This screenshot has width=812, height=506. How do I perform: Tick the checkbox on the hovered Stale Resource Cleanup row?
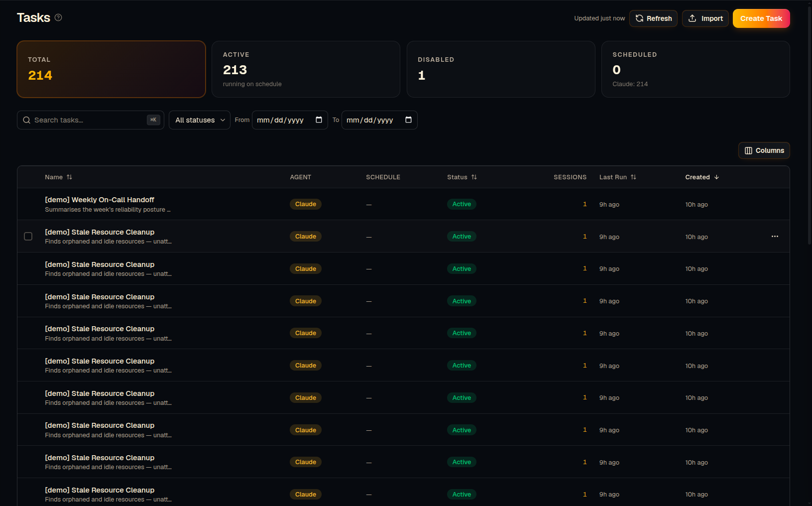(x=28, y=237)
